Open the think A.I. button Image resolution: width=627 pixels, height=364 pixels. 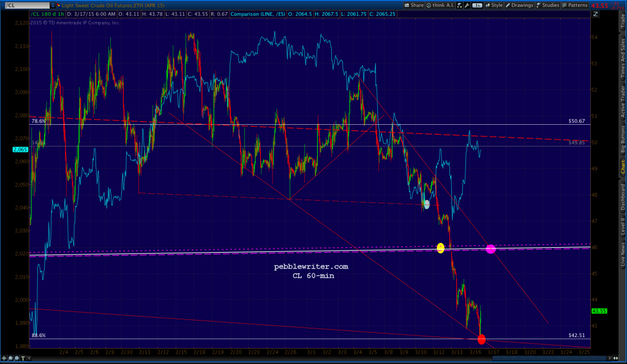click(440, 5)
